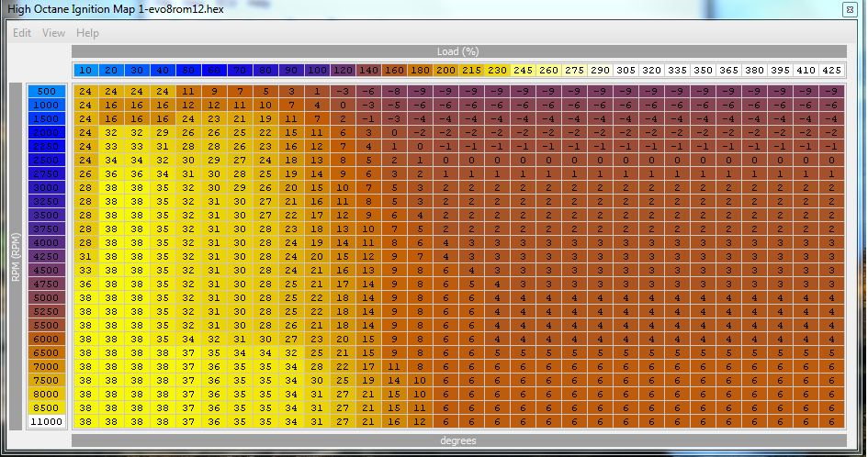The width and height of the screenshot is (868, 457).
Task: Select the 3750 RPM row header
Action: tap(47, 229)
